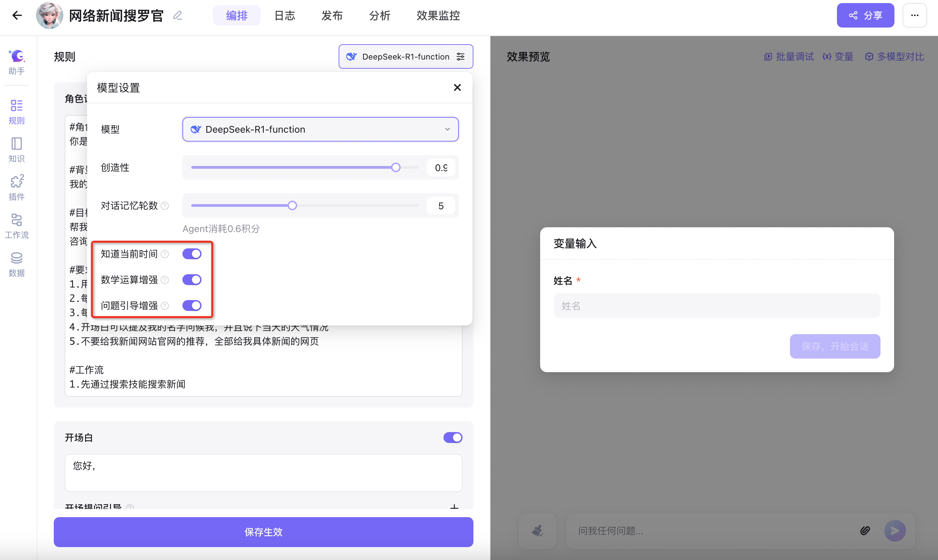Click the 开场白 text box
Screen dimensions: 938x560
pyautogui.click(x=263, y=473)
